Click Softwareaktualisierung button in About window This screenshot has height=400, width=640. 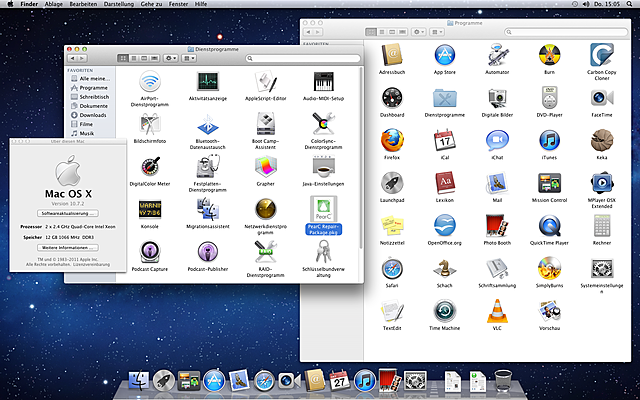pyautogui.click(x=68, y=213)
